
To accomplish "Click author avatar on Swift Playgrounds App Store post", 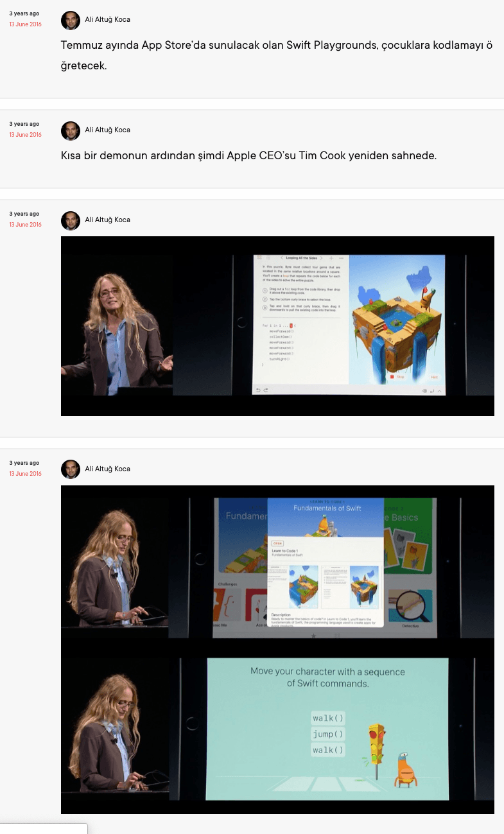I will (x=71, y=21).
